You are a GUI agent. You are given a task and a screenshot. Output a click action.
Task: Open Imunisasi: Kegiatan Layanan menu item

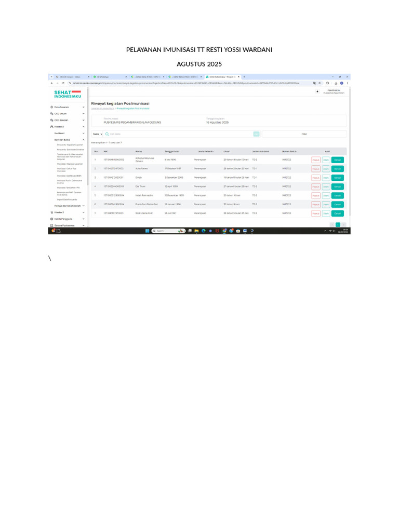pyautogui.click(x=70, y=164)
